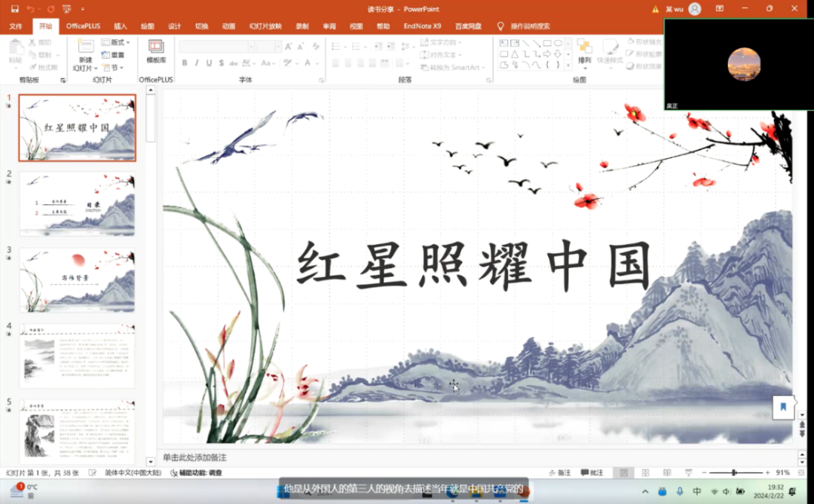Click the zoom slider in status bar

[x=733, y=472]
